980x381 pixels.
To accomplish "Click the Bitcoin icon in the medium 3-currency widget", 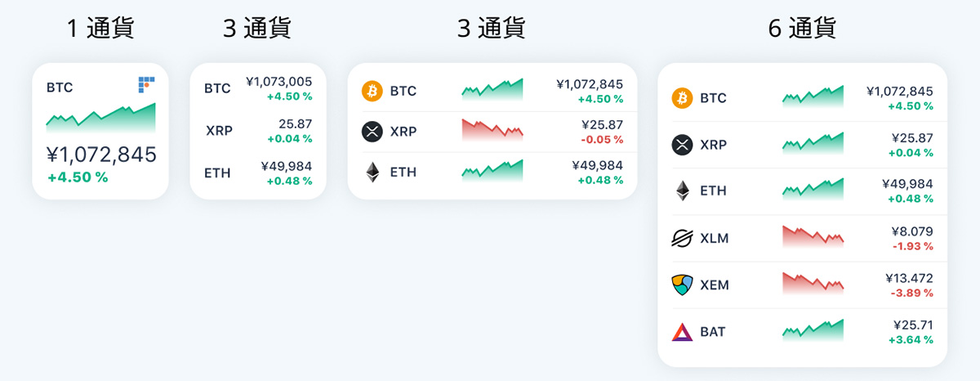I will [x=372, y=91].
